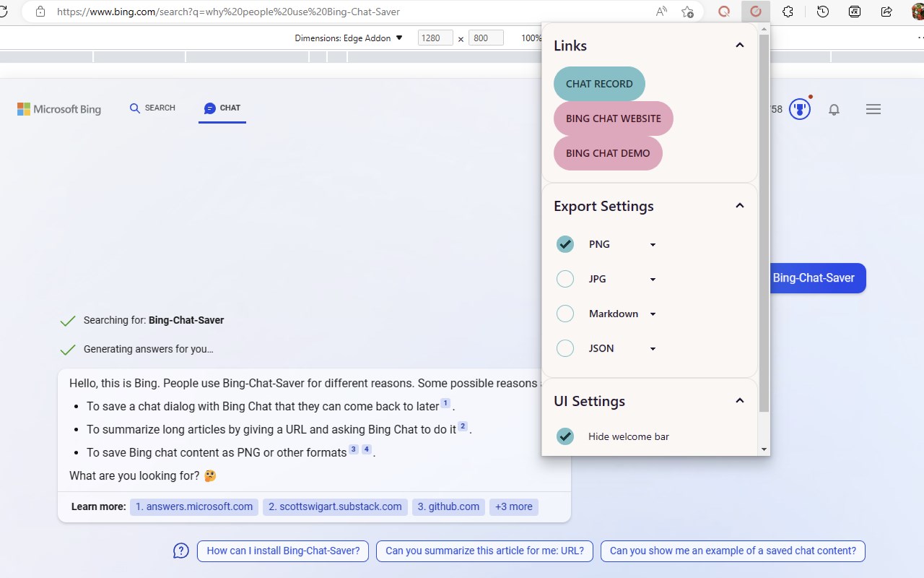This screenshot has width=924, height=578.
Task: Click citation 3 superscript in third bullet
Action: 354,449
